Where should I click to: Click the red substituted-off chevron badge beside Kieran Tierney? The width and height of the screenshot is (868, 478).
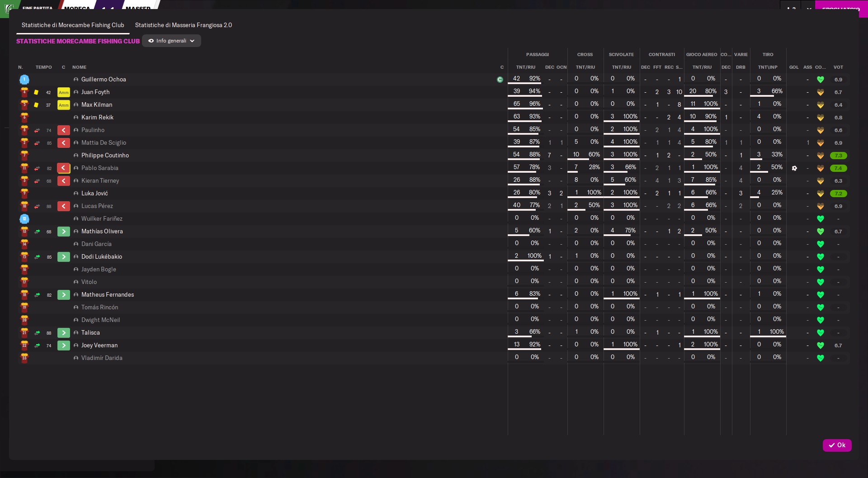click(x=64, y=181)
